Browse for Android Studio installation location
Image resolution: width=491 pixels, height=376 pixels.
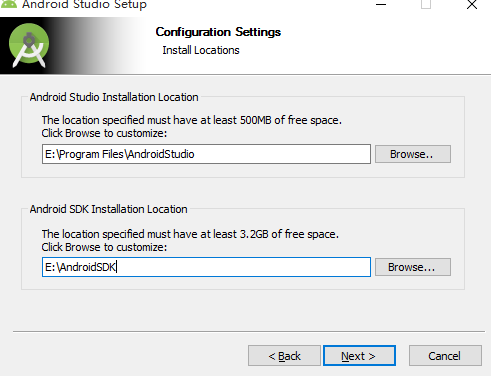(413, 154)
